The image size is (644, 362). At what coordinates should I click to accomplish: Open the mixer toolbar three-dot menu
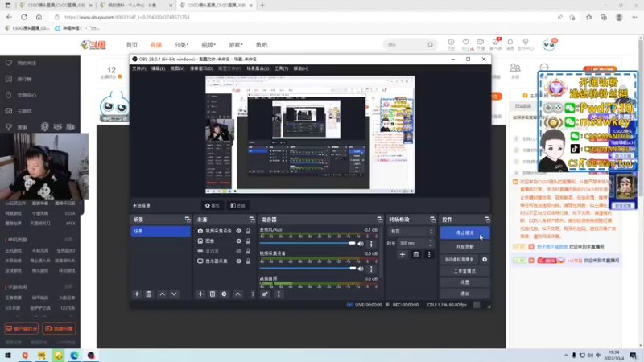pos(279,294)
